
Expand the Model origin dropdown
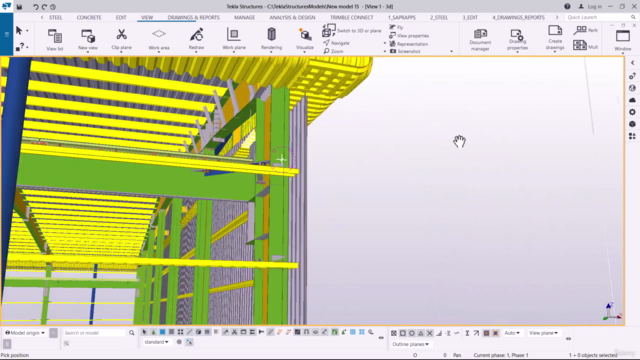(25, 333)
